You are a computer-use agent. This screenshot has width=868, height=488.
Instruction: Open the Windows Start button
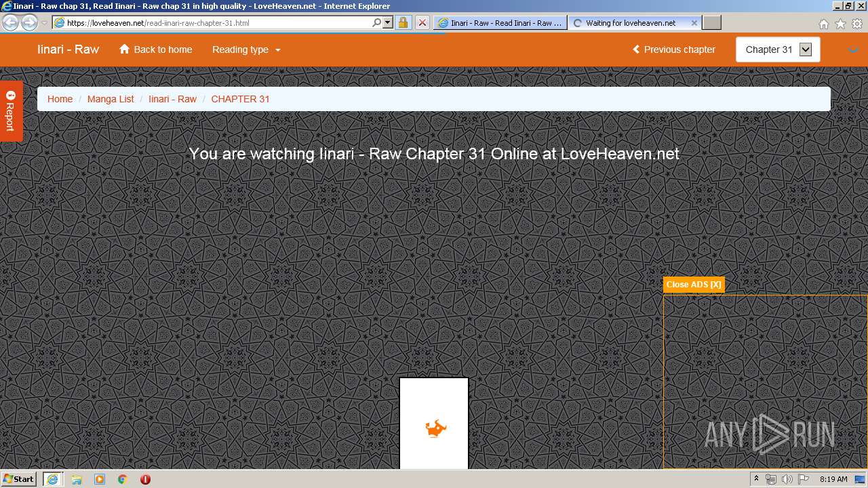(19, 479)
